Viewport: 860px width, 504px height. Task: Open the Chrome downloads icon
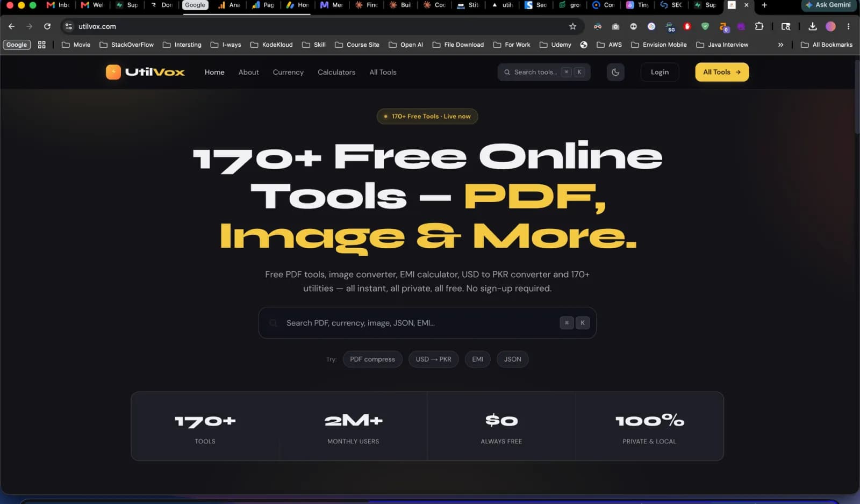point(813,26)
